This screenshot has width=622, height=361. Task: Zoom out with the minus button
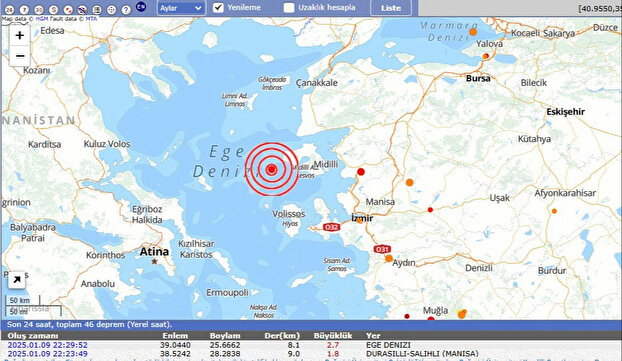pyautogui.click(x=20, y=56)
